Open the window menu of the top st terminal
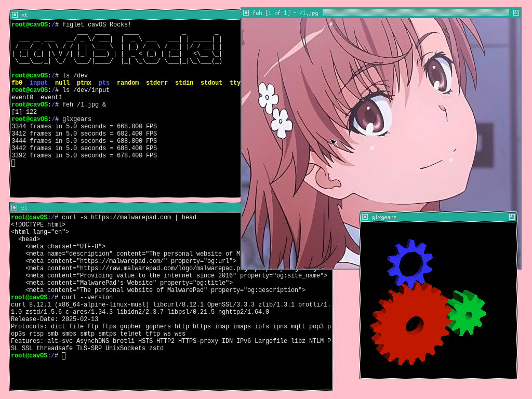The height and width of the screenshot is (399, 532). pos(14,15)
